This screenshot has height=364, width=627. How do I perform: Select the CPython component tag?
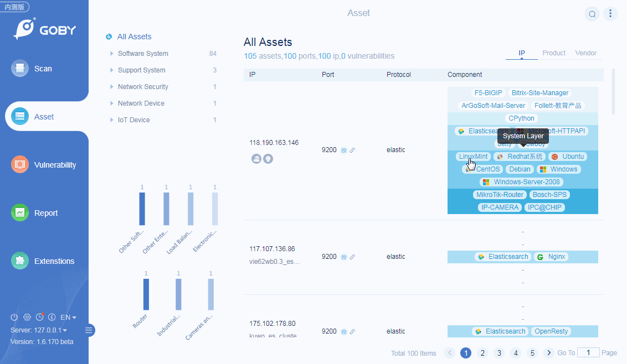(521, 118)
